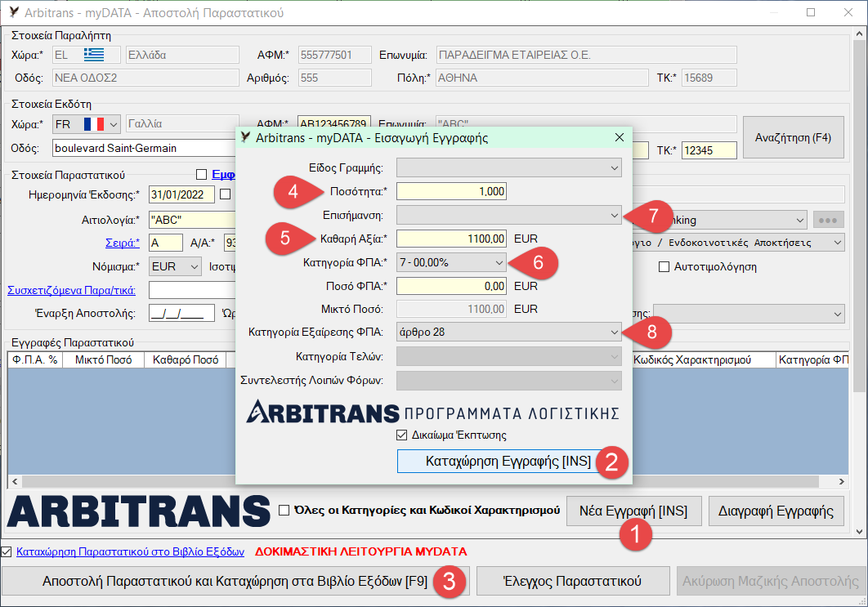Click the grid horizontal scrollbar right arrow
Screen dimensions: 868x607
841,481
